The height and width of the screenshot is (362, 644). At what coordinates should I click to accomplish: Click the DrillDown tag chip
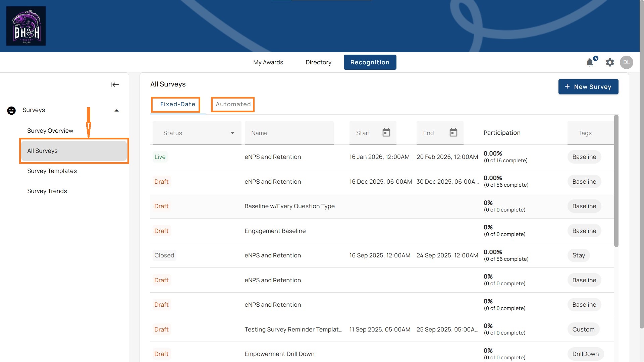coord(585,354)
